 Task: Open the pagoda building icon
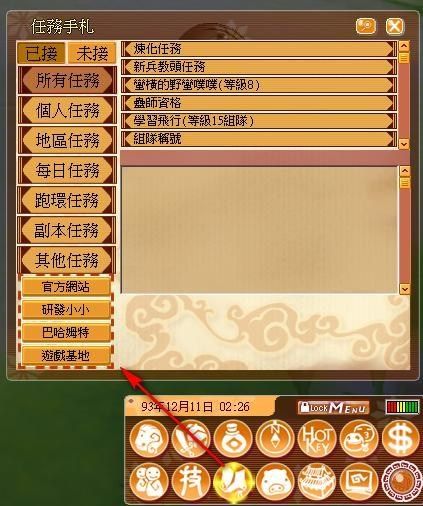pyautogui.click(x=317, y=482)
